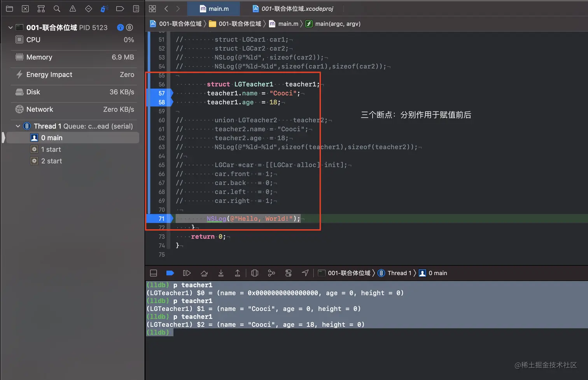Click Step Into in debug bar
Image resolution: width=588 pixels, height=380 pixels.
pyautogui.click(x=221, y=273)
